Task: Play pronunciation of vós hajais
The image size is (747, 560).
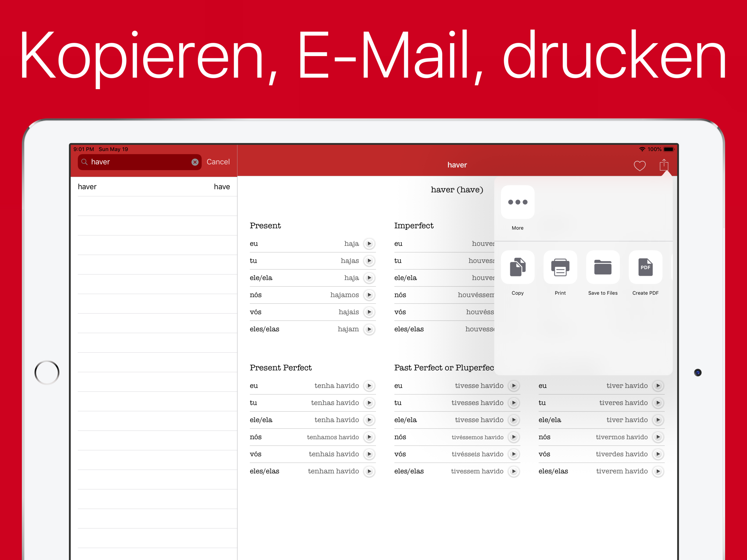Action: point(369,312)
